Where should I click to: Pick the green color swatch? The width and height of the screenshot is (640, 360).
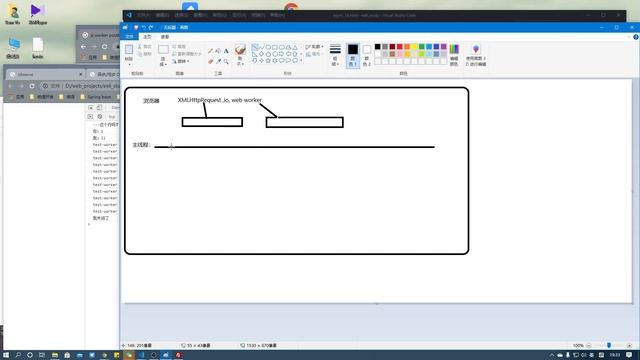(x=422, y=47)
